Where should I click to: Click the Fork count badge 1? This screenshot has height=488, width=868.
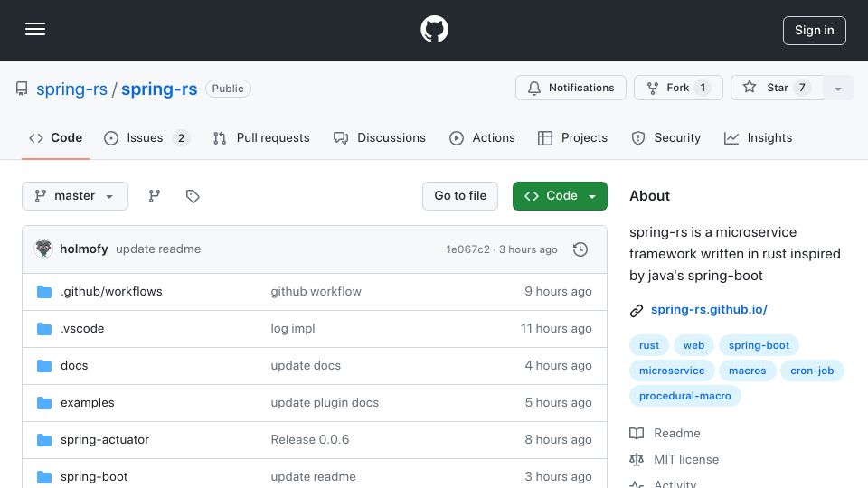703,88
